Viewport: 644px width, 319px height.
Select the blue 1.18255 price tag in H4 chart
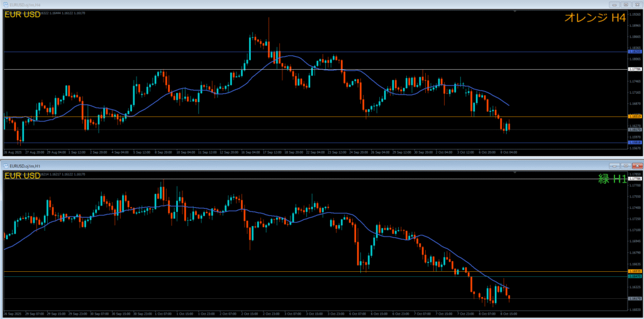(635, 52)
